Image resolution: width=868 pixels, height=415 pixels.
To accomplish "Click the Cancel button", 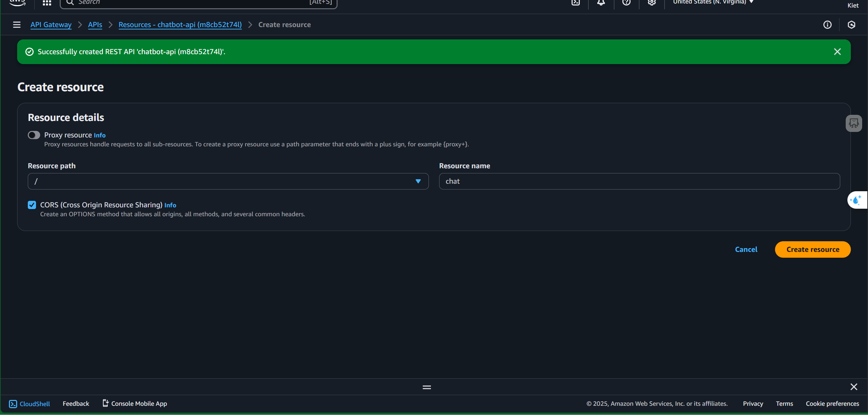I will (x=746, y=249).
